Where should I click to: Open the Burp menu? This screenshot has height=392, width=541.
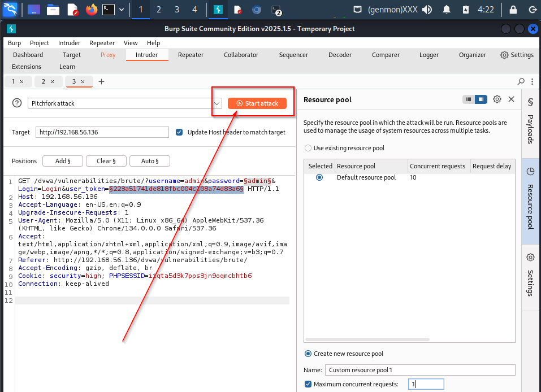pyautogui.click(x=15, y=43)
